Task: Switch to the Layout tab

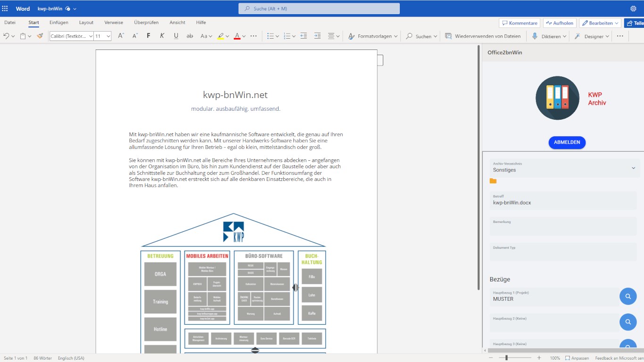Action: (x=86, y=23)
